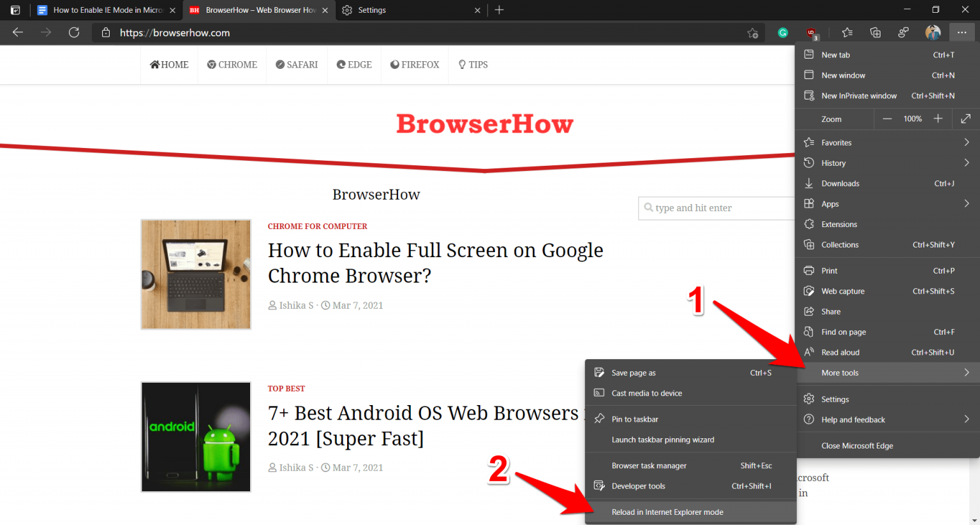980x525 pixels.
Task: Decrease page zoom with the minus control
Action: point(887,119)
